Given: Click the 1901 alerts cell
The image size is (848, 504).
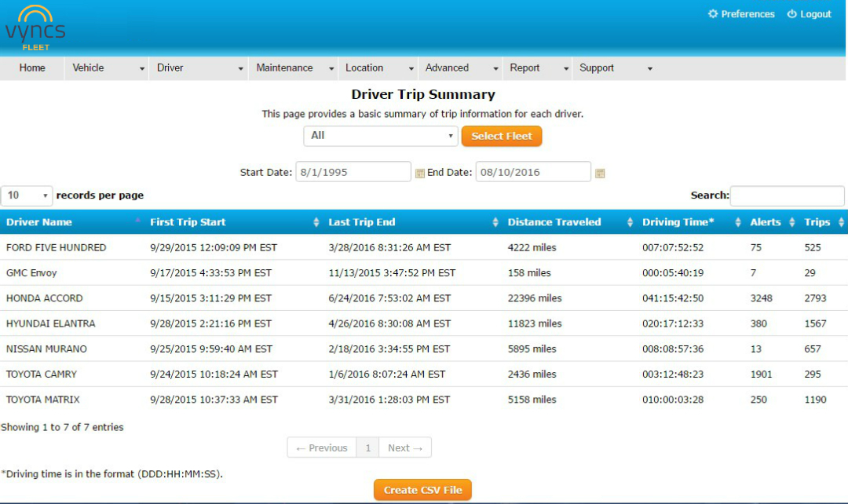Looking at the screenshot, I should [761, 374].
